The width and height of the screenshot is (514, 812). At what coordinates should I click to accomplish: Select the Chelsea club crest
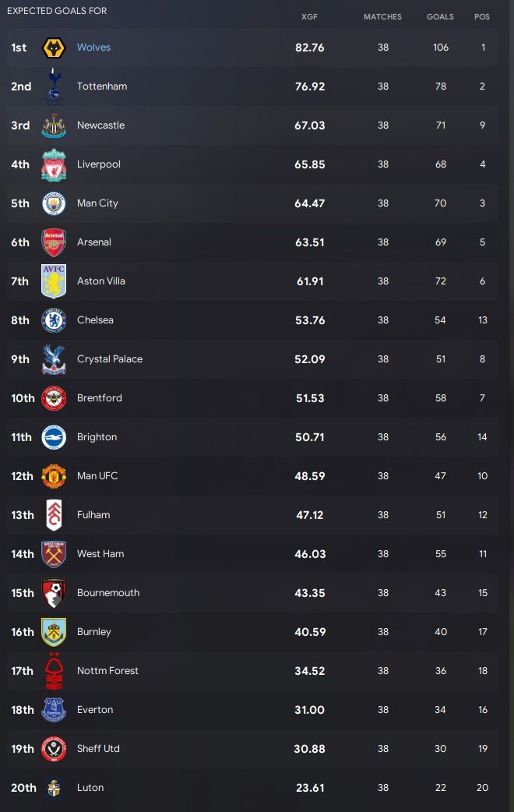click(54, 320)
